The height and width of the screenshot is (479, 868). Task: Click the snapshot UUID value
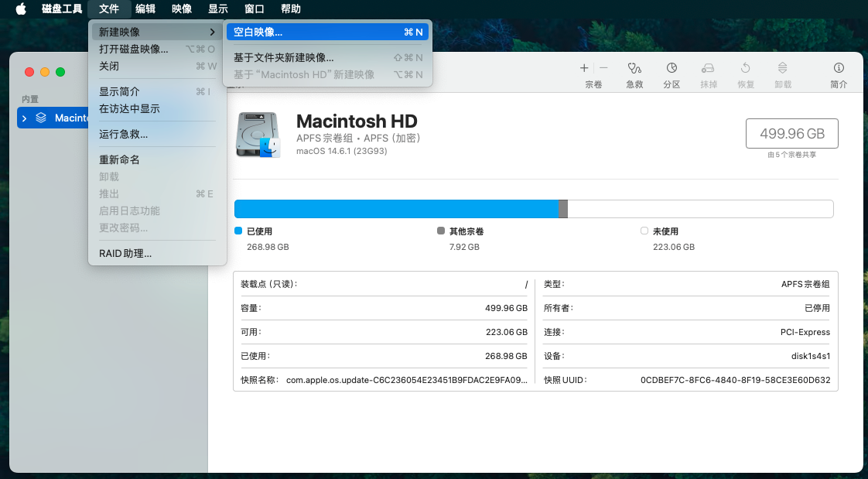(735, 380)
